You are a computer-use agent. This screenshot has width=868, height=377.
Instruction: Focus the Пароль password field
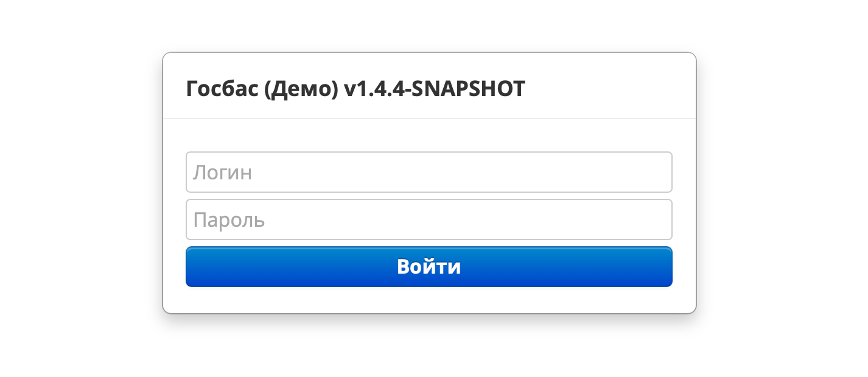429,220
